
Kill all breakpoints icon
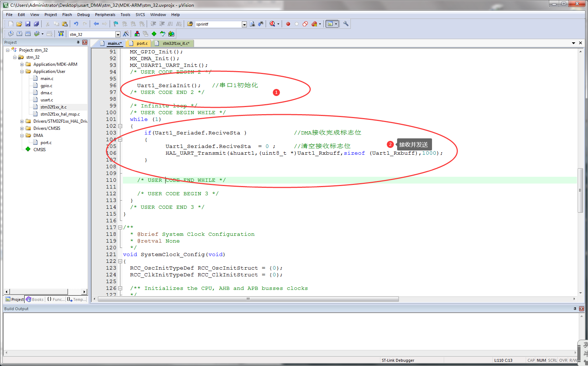pos(314,24)
